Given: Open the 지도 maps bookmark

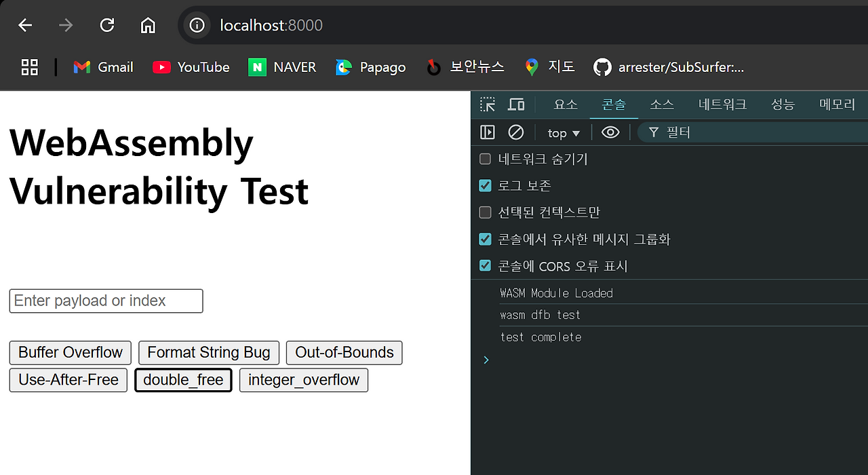Looking at the screenshot, I should (x=550, y=67).
